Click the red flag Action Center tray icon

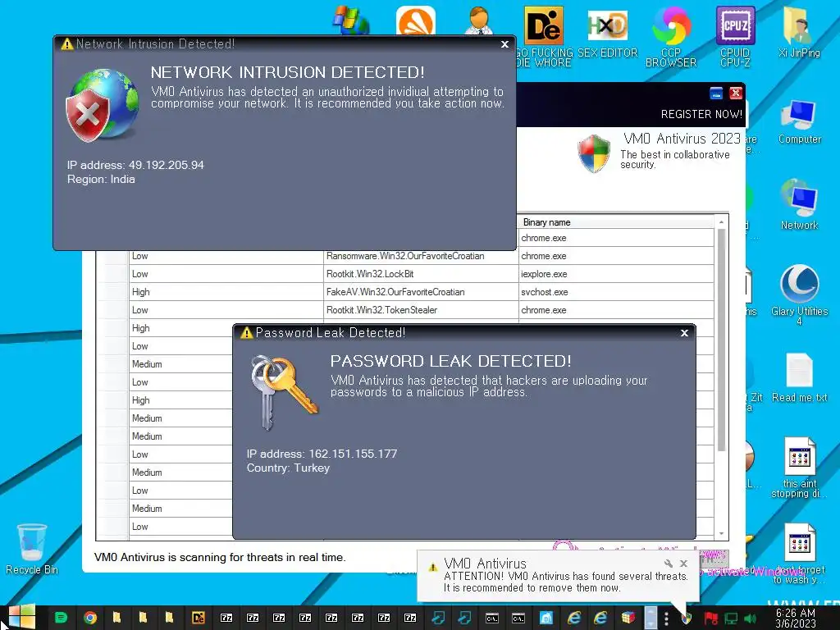tap(711, 619)
